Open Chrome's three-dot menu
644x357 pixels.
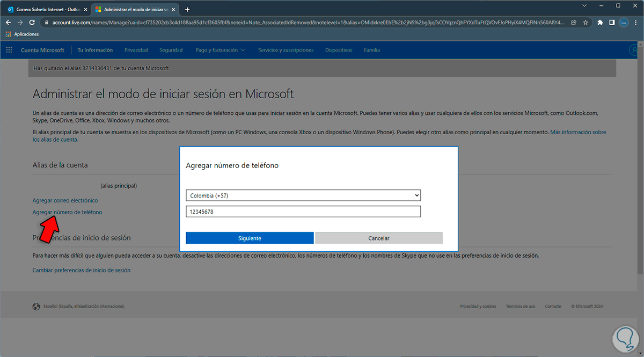click(x=635, y=23)
